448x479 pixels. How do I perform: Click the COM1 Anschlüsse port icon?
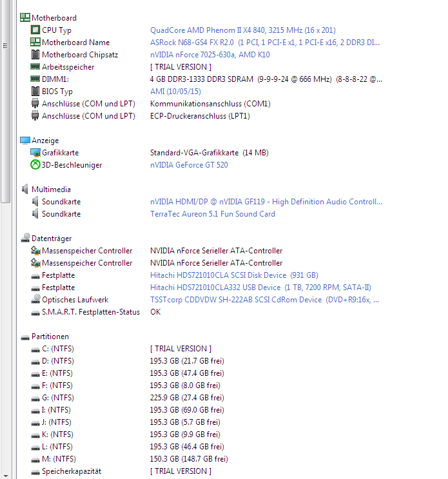[x=35, y=103]
